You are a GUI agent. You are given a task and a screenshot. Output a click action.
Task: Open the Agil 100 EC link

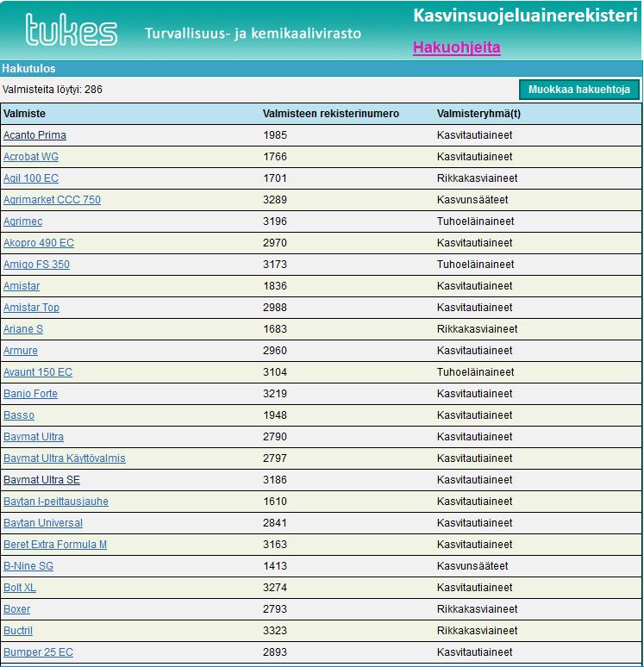(31, 178)
